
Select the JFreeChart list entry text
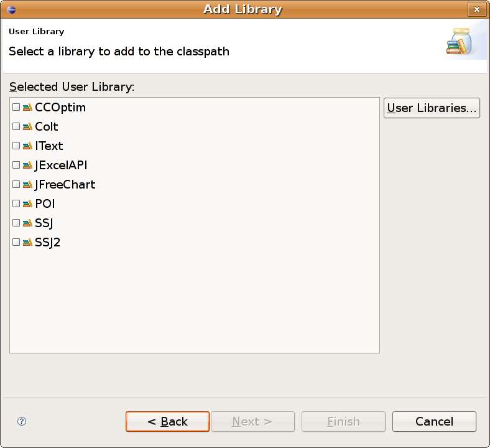(x=65, y=184)
